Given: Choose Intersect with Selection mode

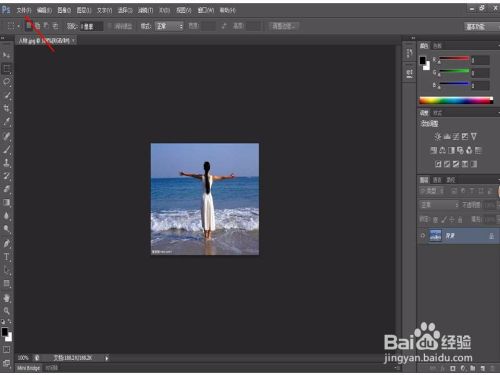Looking at the screenshot, I should pos(55,26).
